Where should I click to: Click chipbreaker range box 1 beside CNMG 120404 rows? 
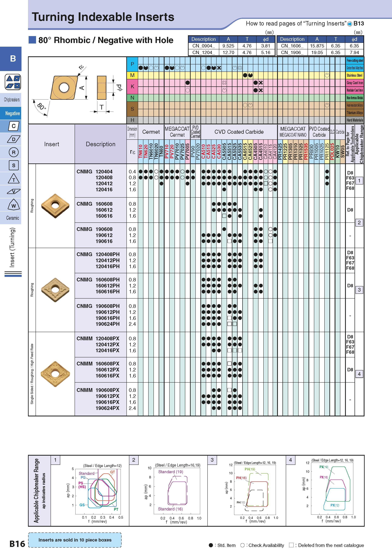coord(359,181)
